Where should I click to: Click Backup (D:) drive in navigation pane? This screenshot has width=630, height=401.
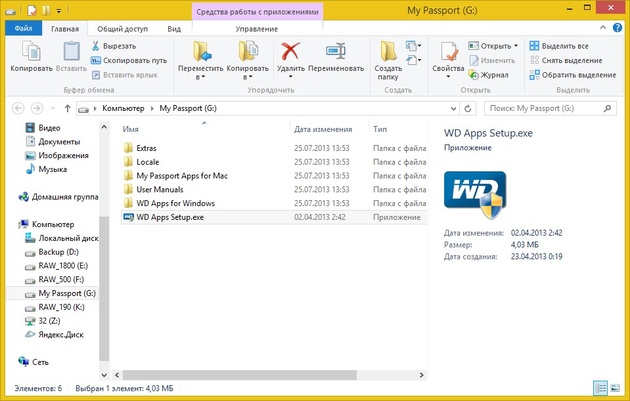[51, 252]
